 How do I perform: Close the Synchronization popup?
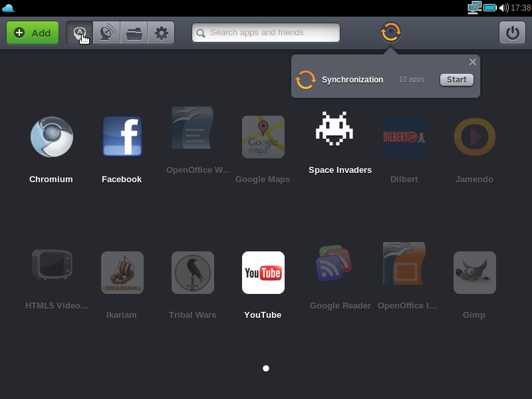click(x=473, y=62)
